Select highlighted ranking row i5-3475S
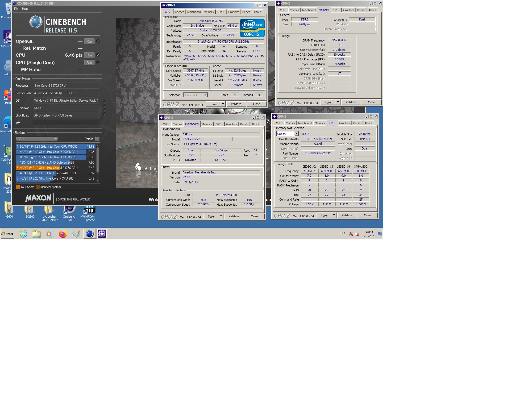 click(56, 168)
